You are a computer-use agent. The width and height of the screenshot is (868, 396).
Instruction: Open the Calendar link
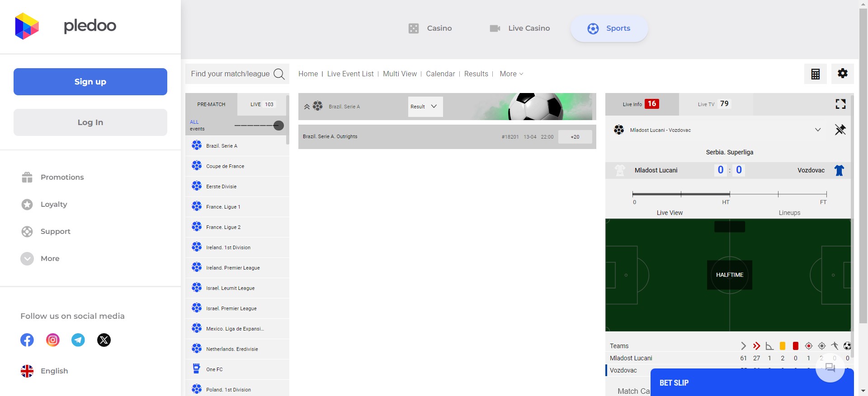coord(440,74)
